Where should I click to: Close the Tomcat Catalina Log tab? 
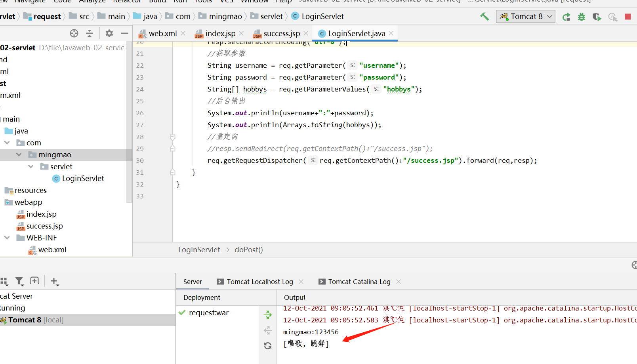[399, 282]
